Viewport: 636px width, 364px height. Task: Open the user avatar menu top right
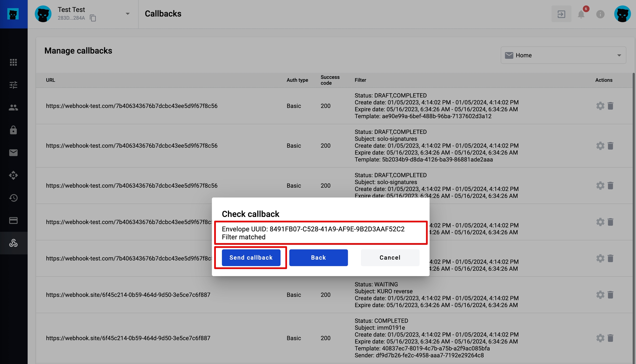tap(622, 14)
